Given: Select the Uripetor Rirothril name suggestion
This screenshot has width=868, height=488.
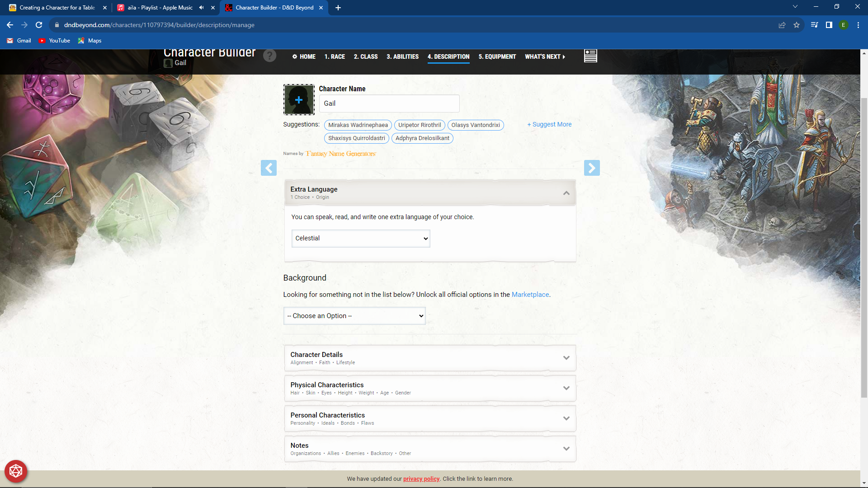Looking at the screenshot, I should [x=419, y=125].
